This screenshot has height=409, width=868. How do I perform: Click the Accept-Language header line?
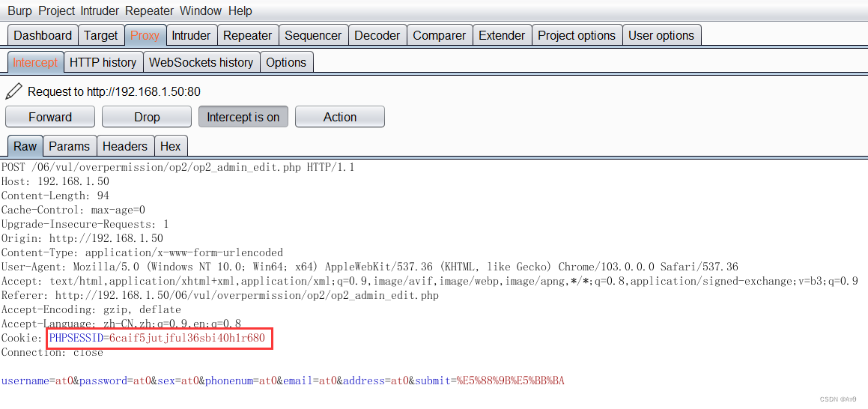click(121, 323)
